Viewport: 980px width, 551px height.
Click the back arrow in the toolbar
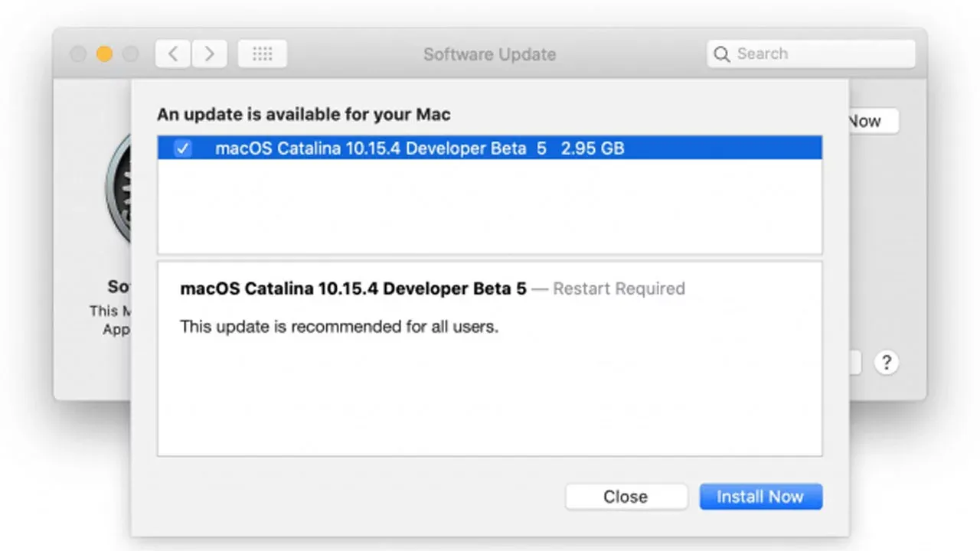click(173, 54)
